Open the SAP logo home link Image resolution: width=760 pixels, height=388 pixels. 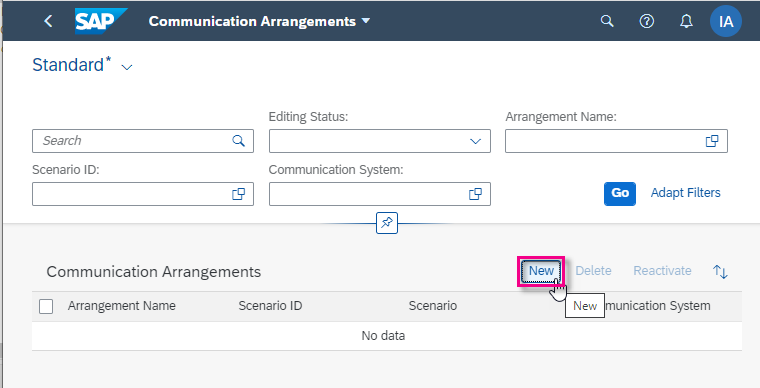tap(100, 21)
